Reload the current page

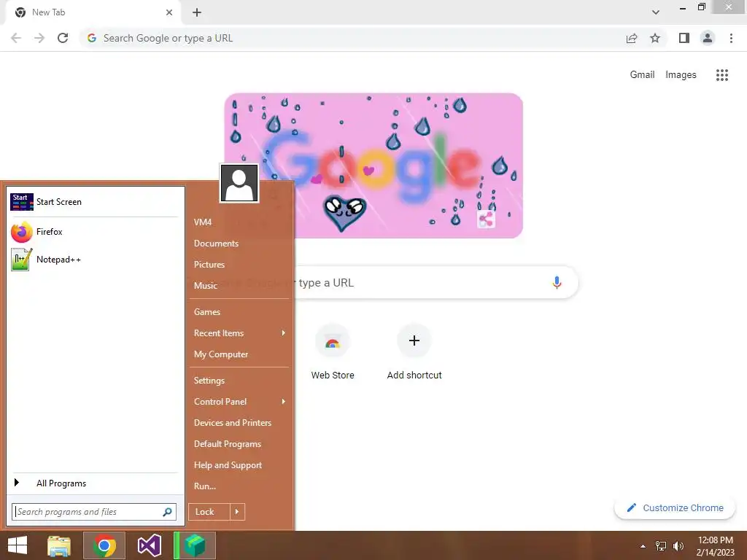click(63, 38)
